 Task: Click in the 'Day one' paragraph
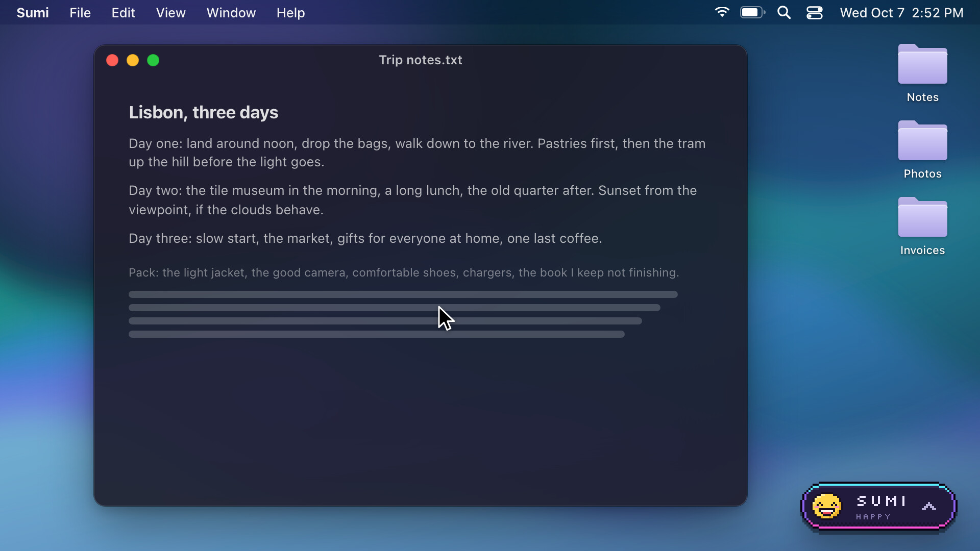(417, 153)
